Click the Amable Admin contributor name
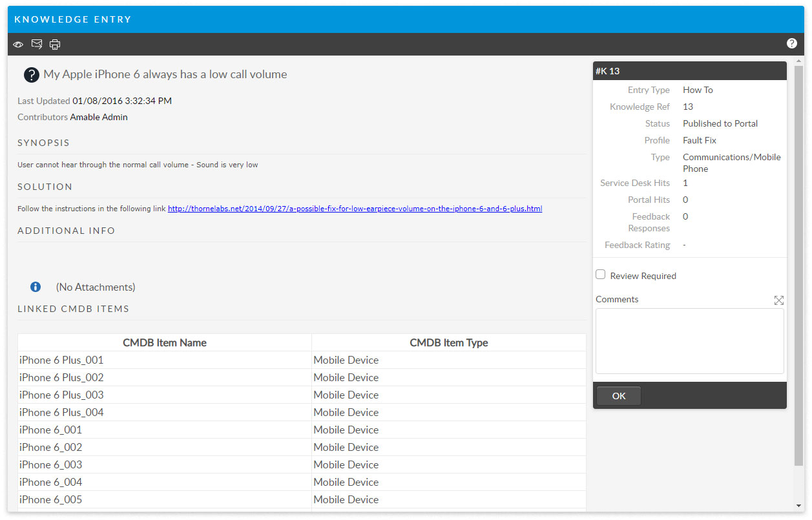 (99, 117)
